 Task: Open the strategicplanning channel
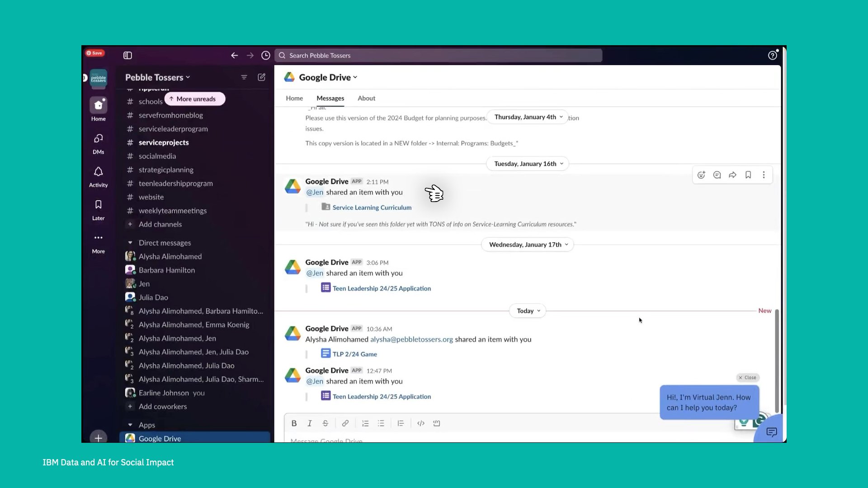(166, 170)
